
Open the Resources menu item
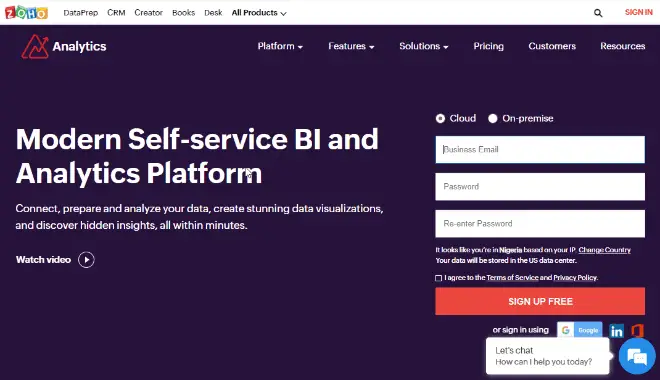tap(623, 46)
